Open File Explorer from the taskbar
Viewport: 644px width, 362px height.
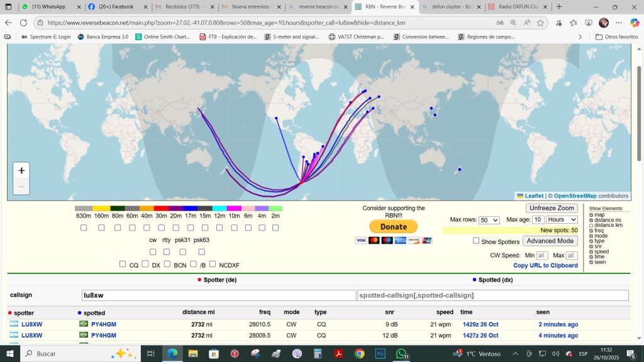coord(193,354)
